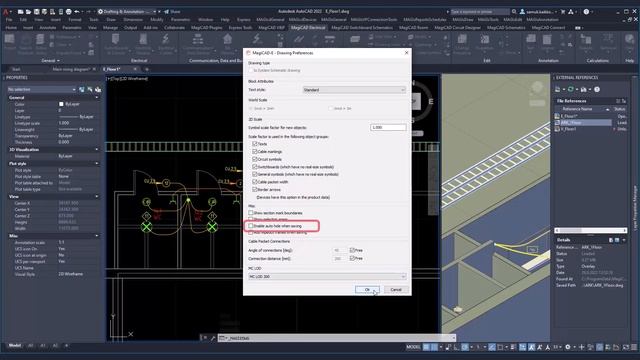Click the Save quick-access icon

tap(36, 12)
